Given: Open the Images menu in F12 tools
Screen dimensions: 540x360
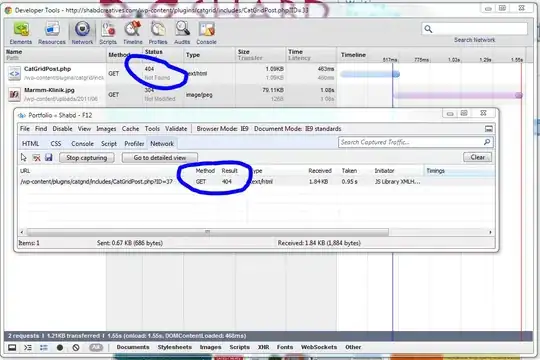Looking at the screenshot, I should tap(106, 128).
